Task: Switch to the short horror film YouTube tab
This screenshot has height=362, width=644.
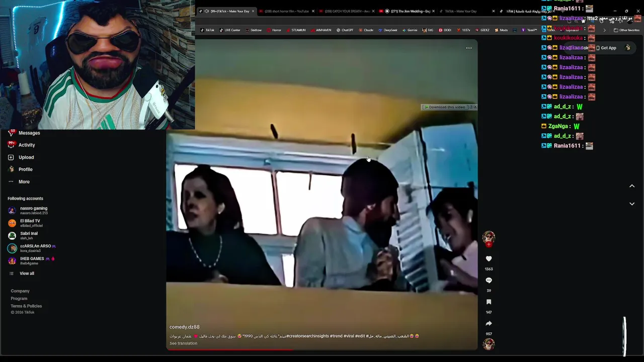Action: [286, 11]
